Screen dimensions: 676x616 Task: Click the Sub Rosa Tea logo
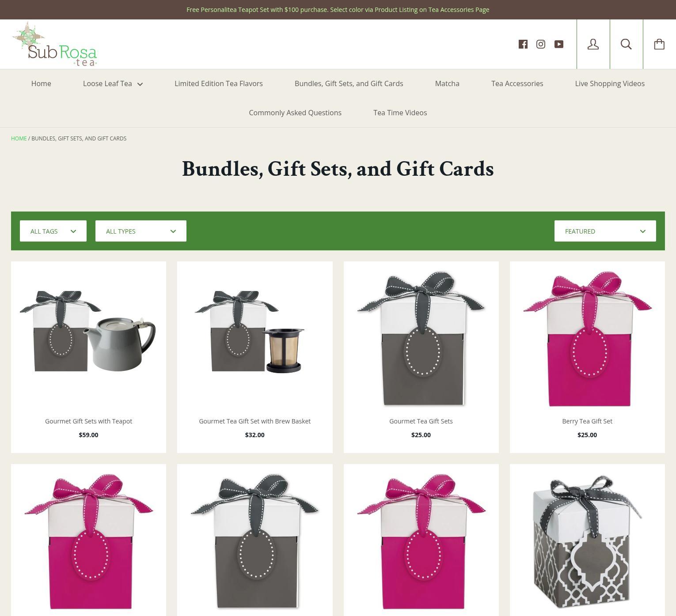click(54, 44)
